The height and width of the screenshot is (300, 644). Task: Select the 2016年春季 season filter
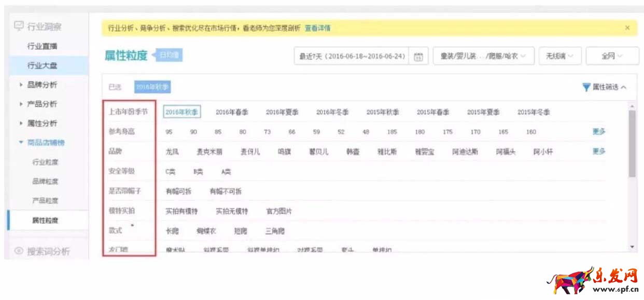pos(232,112)
